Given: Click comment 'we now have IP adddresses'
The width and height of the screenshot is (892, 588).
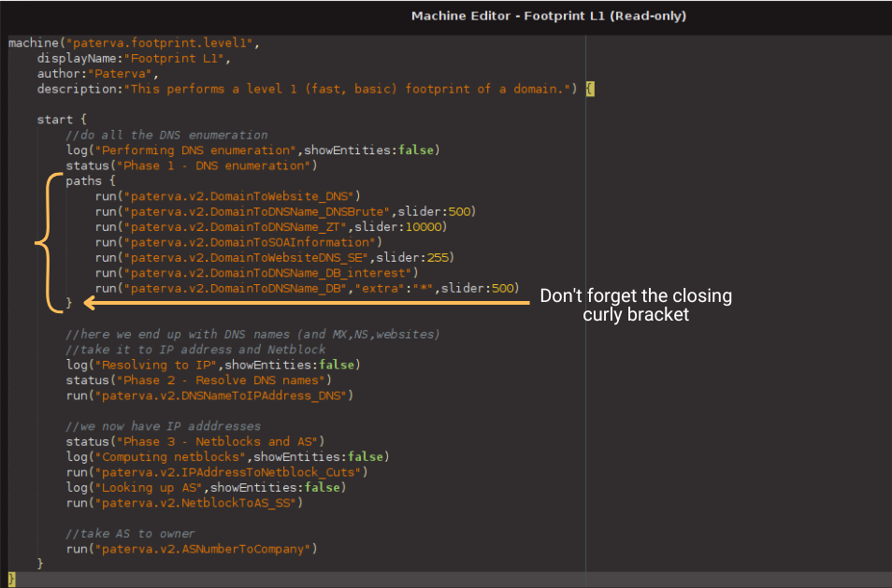Looking at the screenshot, I should coord(164,426).
